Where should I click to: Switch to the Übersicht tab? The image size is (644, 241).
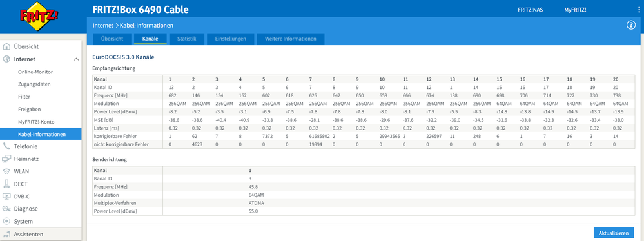[112, 39]
